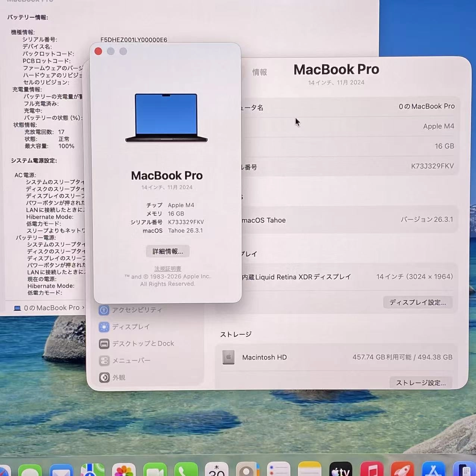
Task: Click the システム電源設定: heading
Action: click(34, 161)
